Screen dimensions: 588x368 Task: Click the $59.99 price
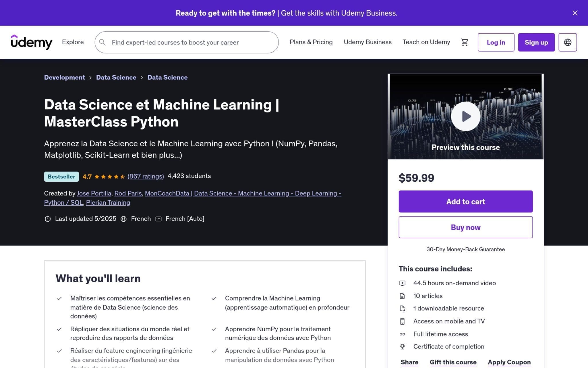point(416,178)
